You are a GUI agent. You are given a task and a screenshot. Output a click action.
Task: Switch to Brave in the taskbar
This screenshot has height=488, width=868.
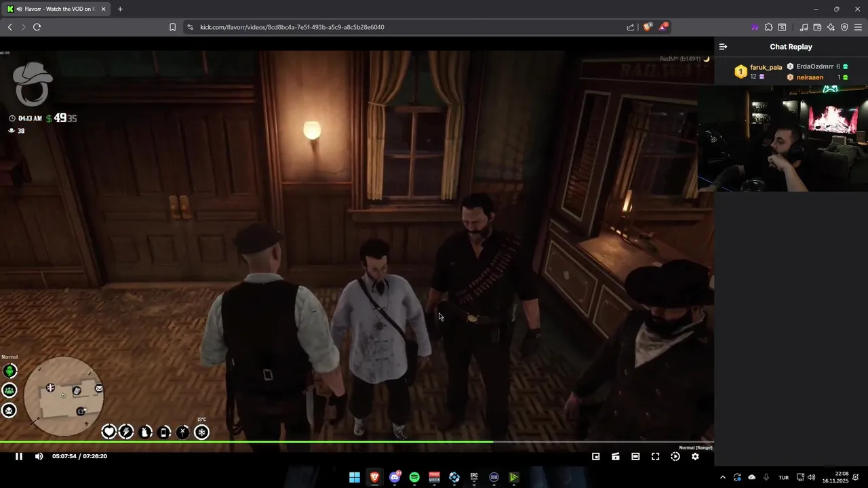[374, 477]
